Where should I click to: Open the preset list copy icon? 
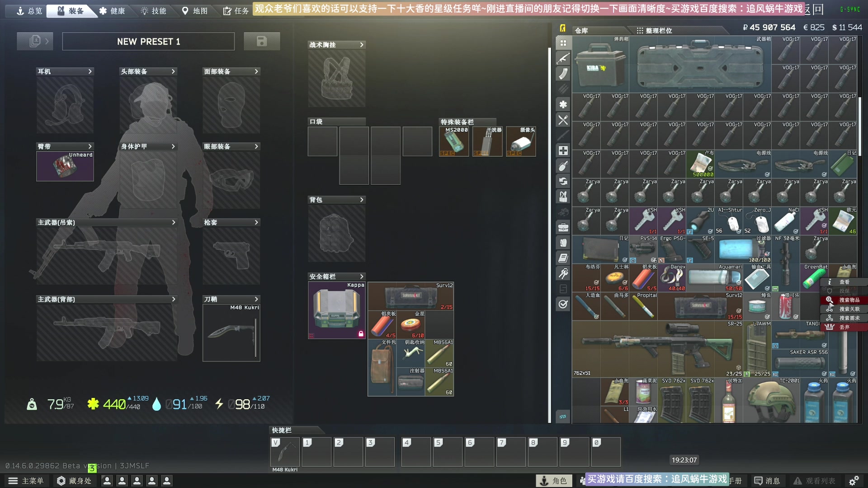click(35, 41)
